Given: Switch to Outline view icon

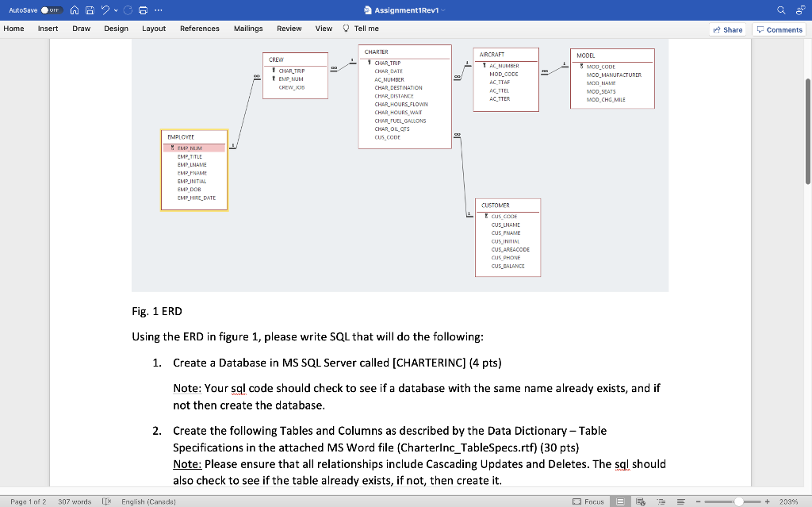Looking at the screenshot, I should coord(661,501).
